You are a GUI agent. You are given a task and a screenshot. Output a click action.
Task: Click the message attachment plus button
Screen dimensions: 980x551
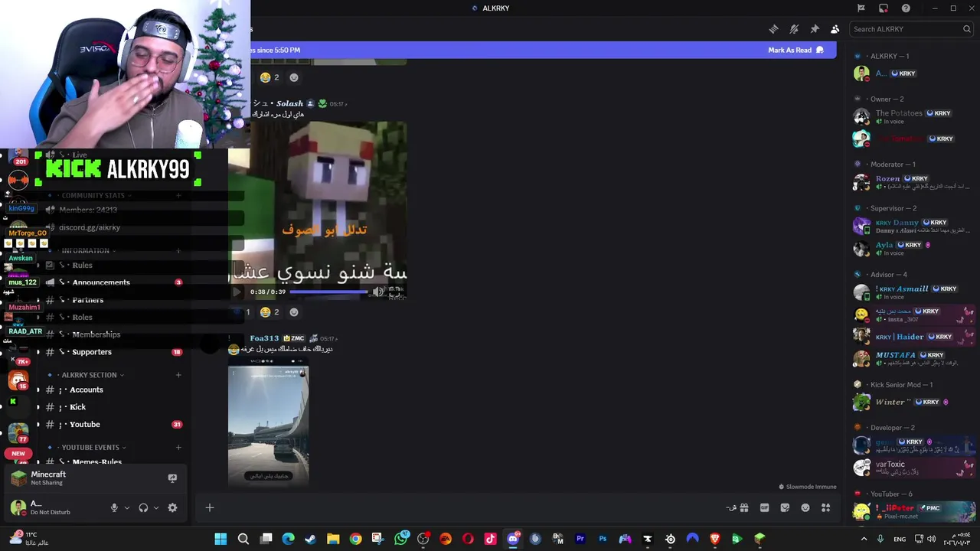[210, 507]
